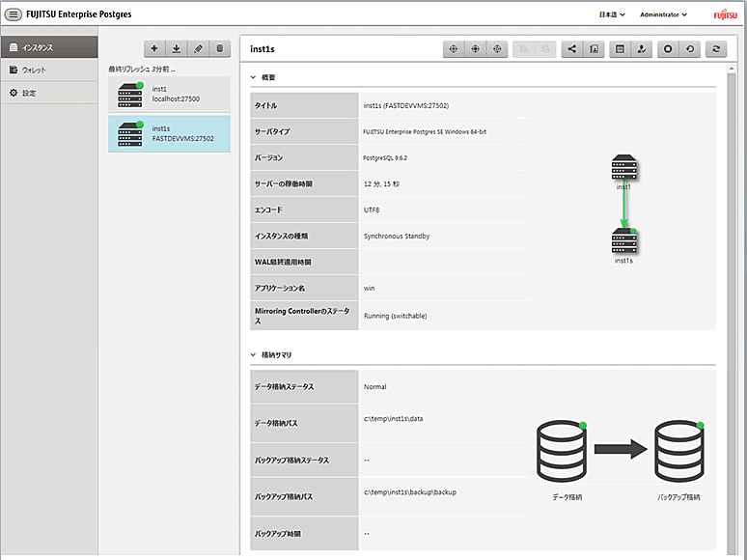Click the inst1s server icon in the list
Viewport: 747px width, 560px height.
tap(130, 134)
